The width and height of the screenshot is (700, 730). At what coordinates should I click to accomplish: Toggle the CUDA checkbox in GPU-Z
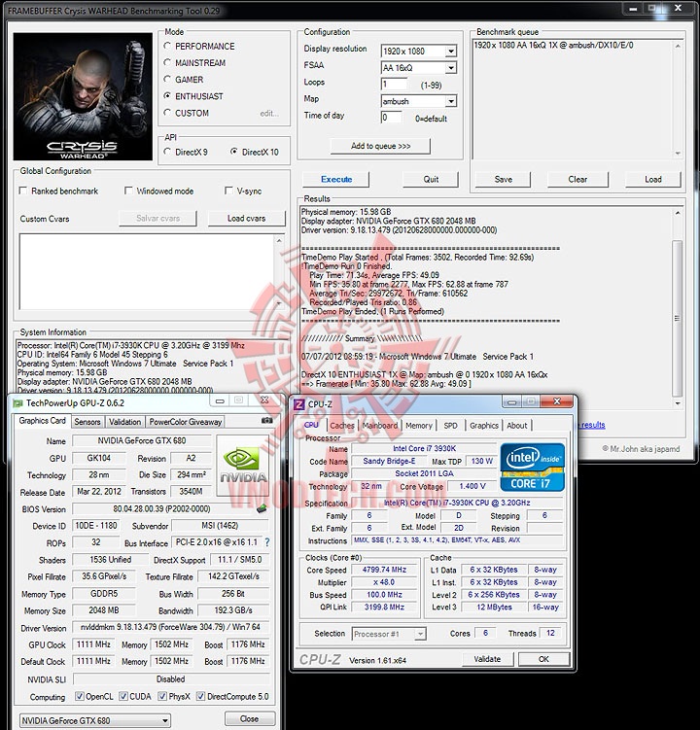(123, 696)
